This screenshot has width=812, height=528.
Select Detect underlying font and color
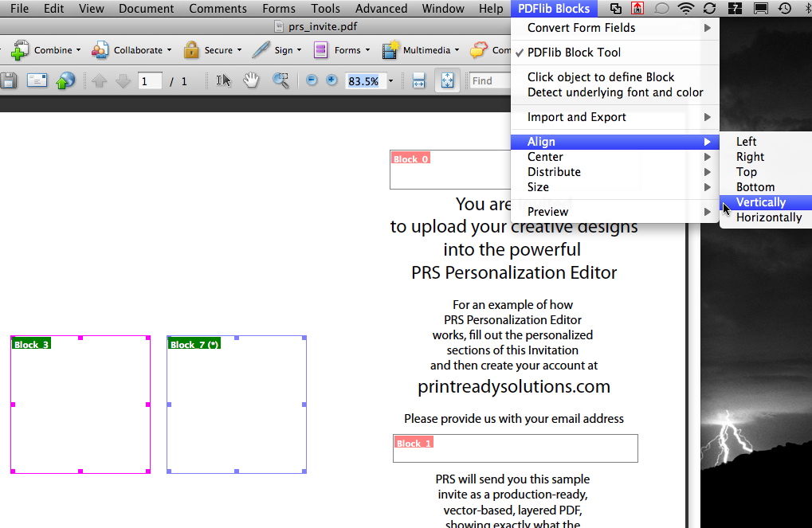[x=615, y=92]
